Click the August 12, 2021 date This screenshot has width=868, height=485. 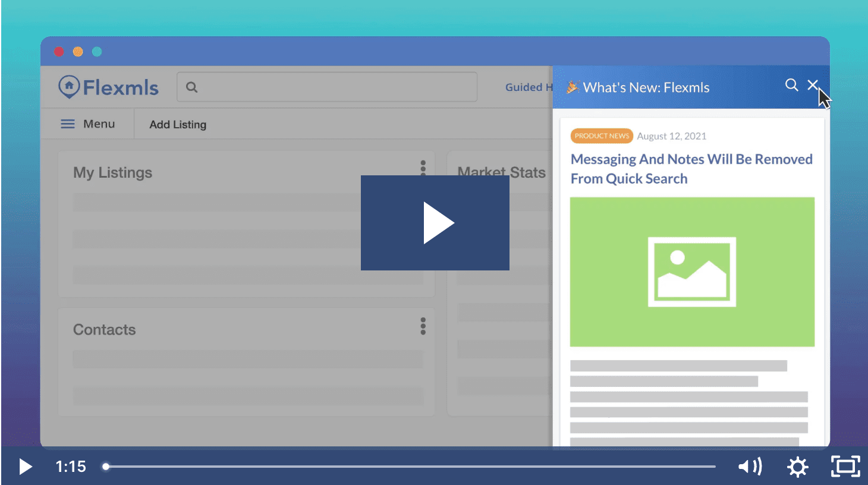point(672,136)
